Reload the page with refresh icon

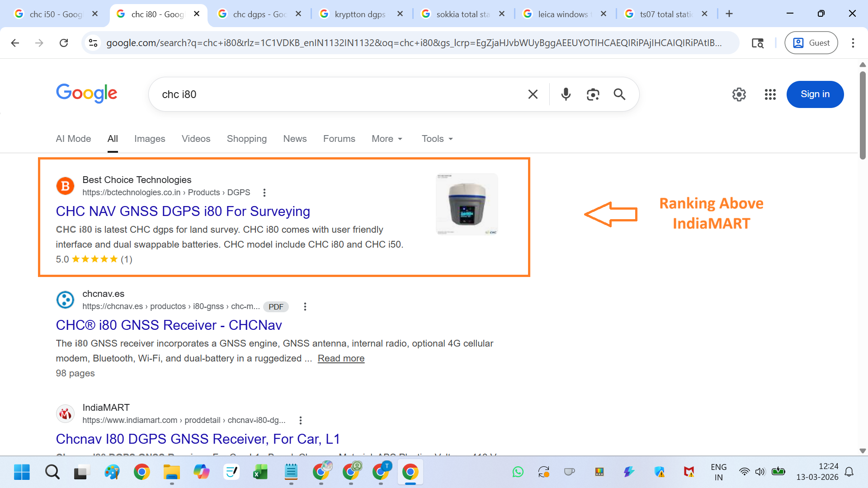64,42
